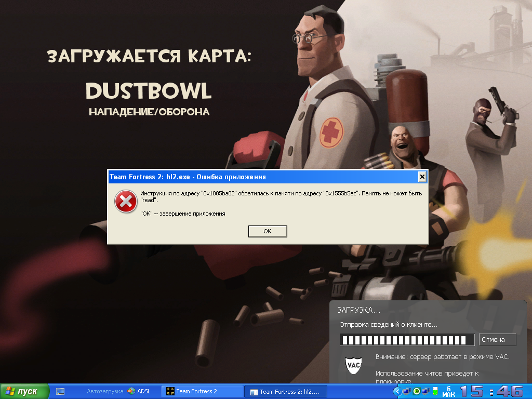Cancel map loading with Отмена button
Screen dimensions: 532x399
tap(497, 340)
